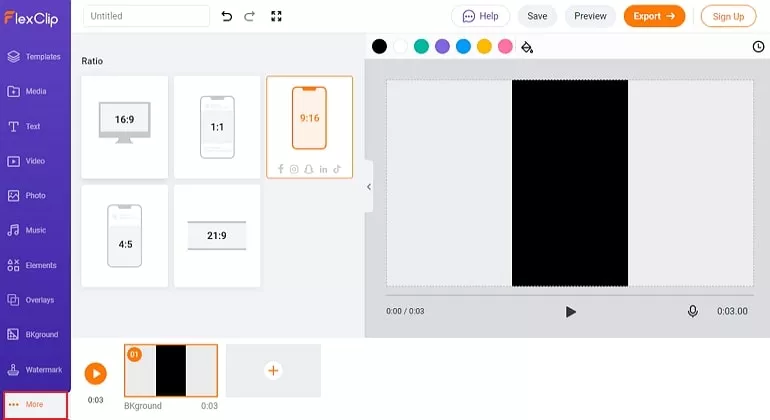Pick the blue background color swatch

464,47
